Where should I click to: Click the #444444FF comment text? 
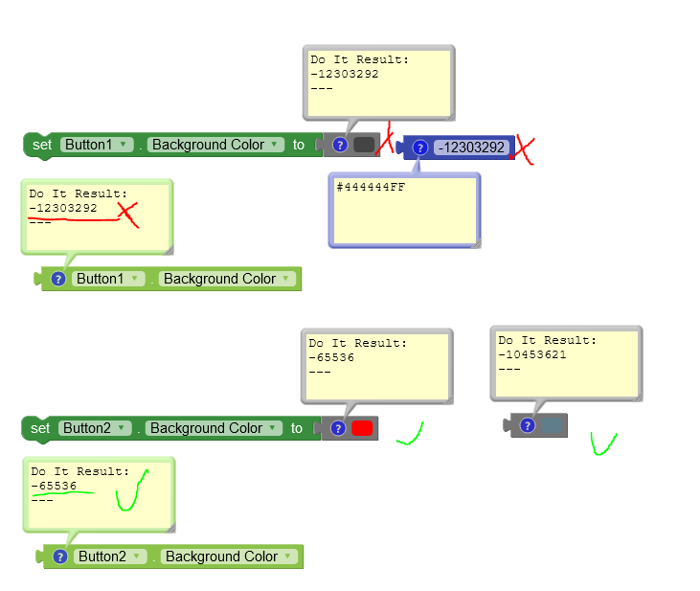click(x=371, y=187)
